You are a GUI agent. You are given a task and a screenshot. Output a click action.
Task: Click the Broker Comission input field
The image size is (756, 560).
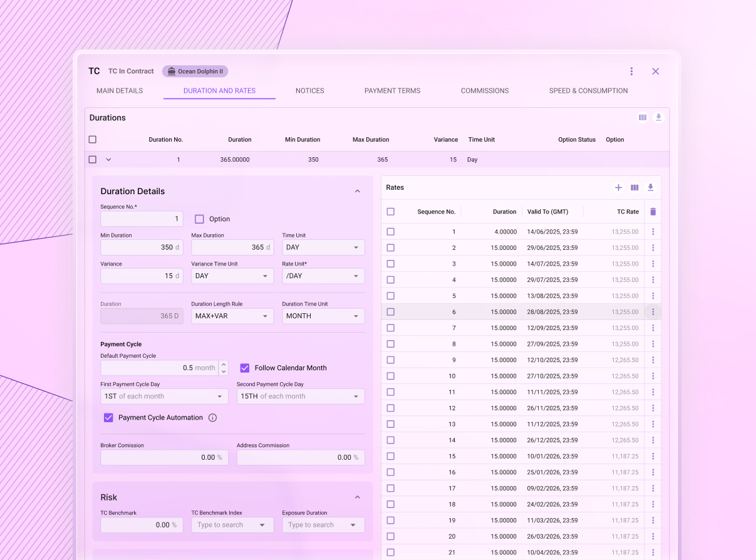click(x=164, y=457)
